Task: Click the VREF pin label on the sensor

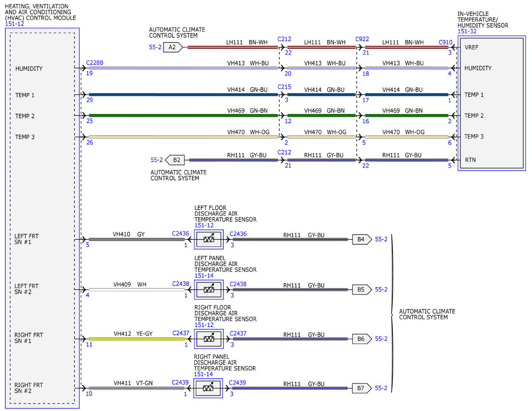Action: (471, 47)
